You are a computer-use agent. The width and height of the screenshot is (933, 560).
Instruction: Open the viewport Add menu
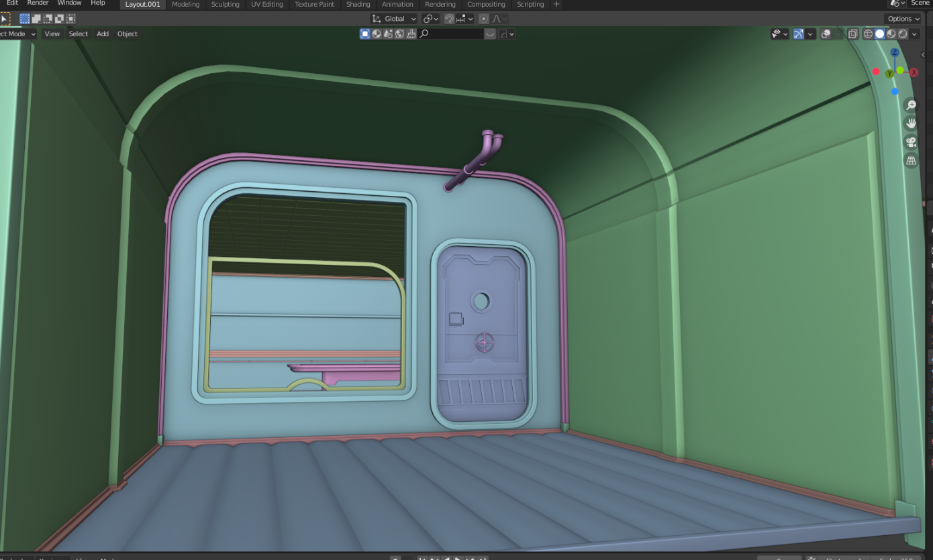[x=103, y=34]
